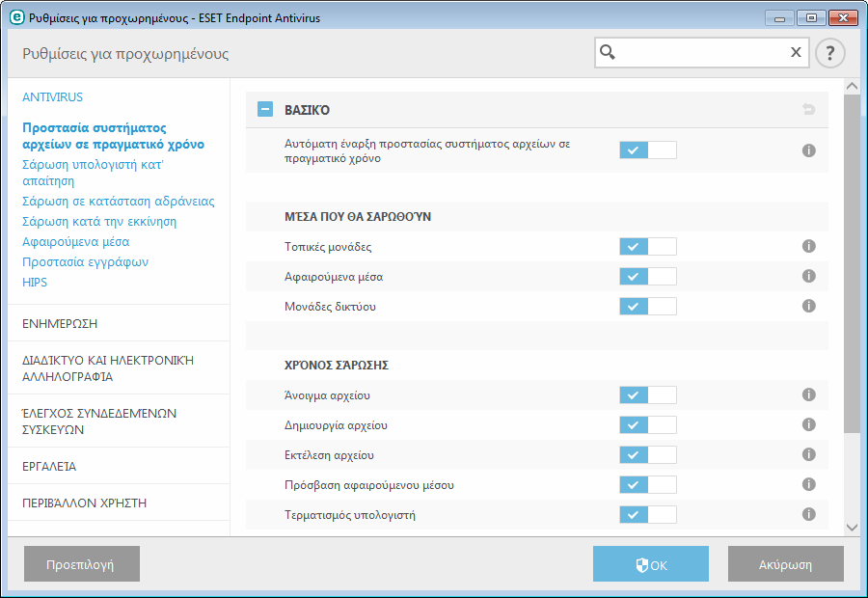The width and height of the screenshot is (868, 598).
Task: Click into the search input field
Action: point(702,53)
